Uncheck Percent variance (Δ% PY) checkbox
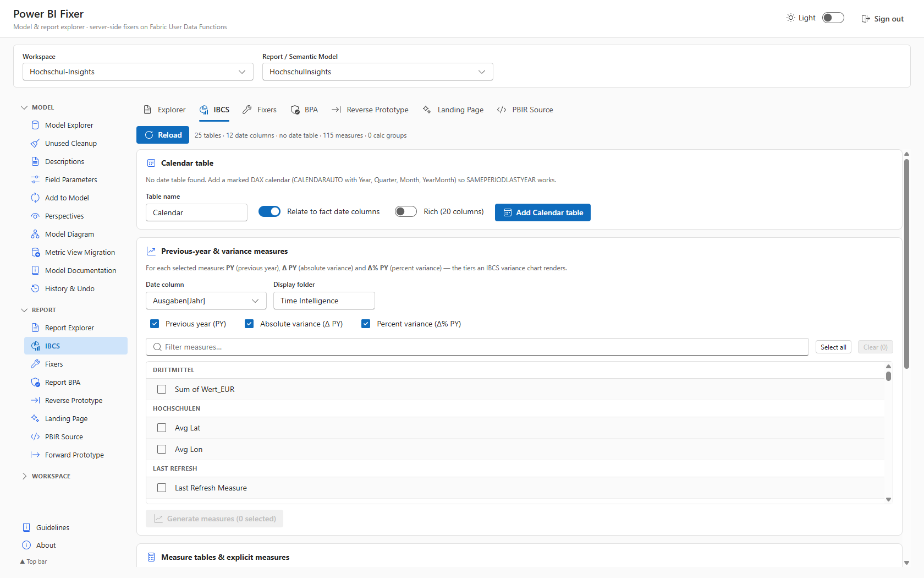This screenshot has width=924, height=578. coord(366,324)
